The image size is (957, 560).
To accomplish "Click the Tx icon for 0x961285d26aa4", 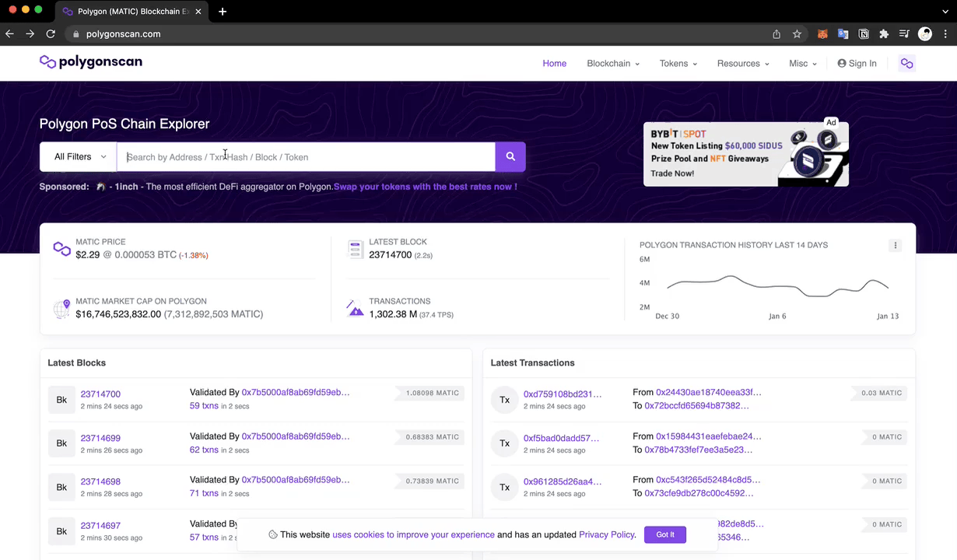I will (x=504, y=487).
